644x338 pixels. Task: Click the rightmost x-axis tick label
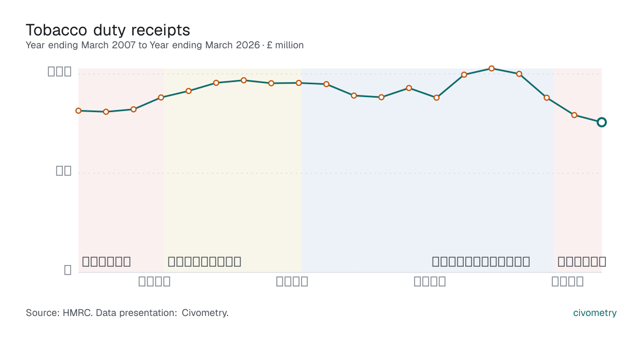[x=568, y=281]
